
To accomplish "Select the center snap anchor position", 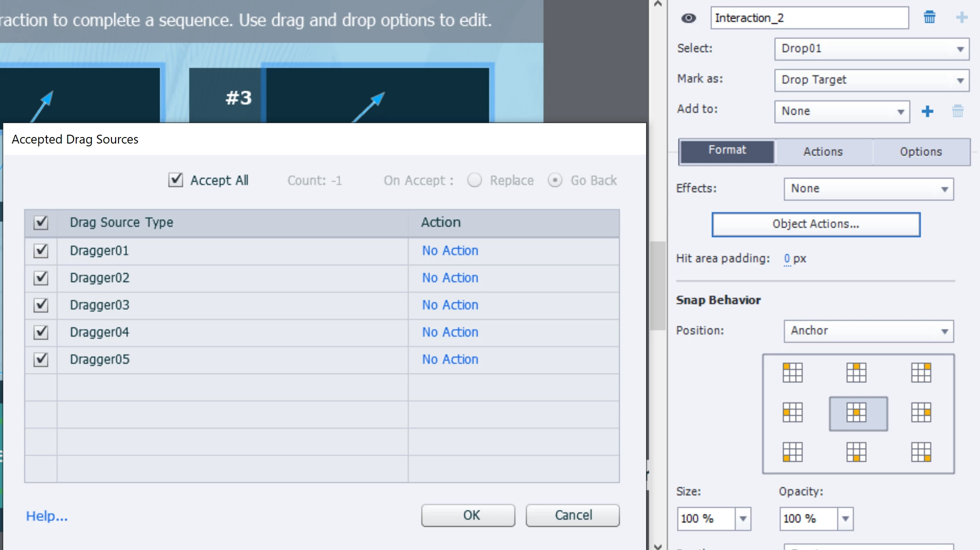I will pos(857,412).
